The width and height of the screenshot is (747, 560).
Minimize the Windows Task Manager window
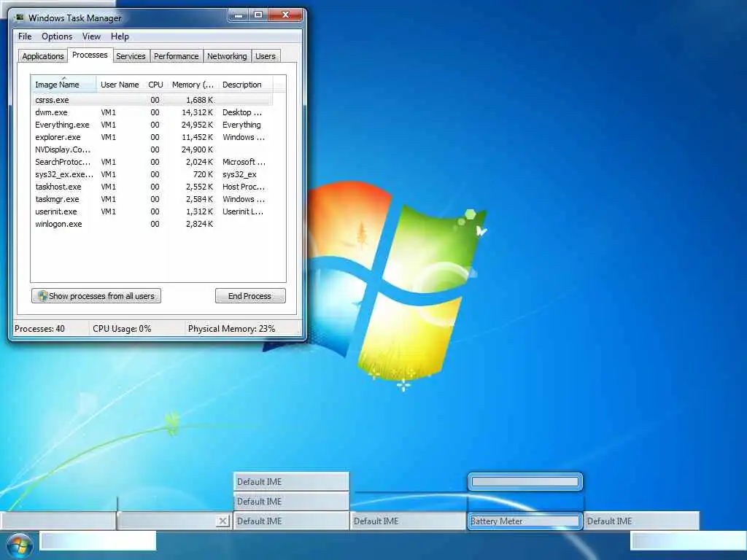tap(239, 15)
